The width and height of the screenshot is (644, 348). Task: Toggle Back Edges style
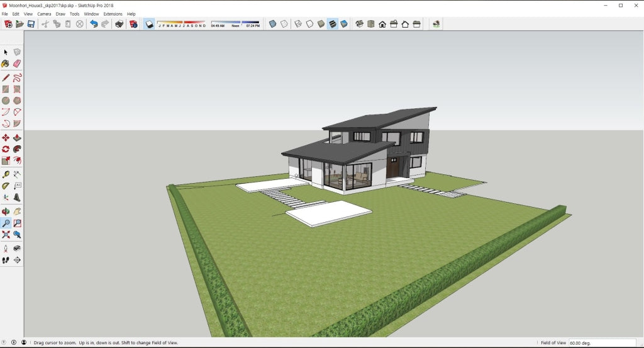284,25
